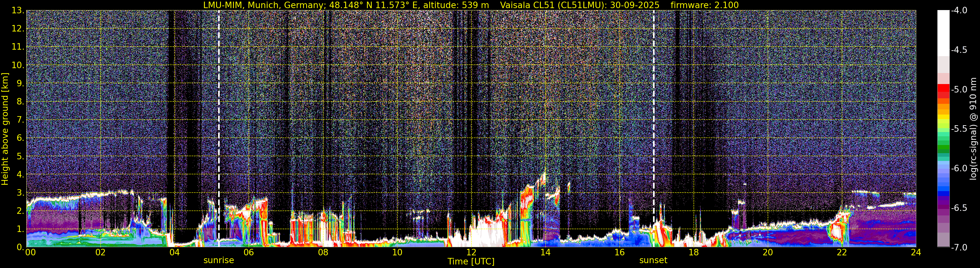Click the white segment of the colorbar

(x=944, y=33)
